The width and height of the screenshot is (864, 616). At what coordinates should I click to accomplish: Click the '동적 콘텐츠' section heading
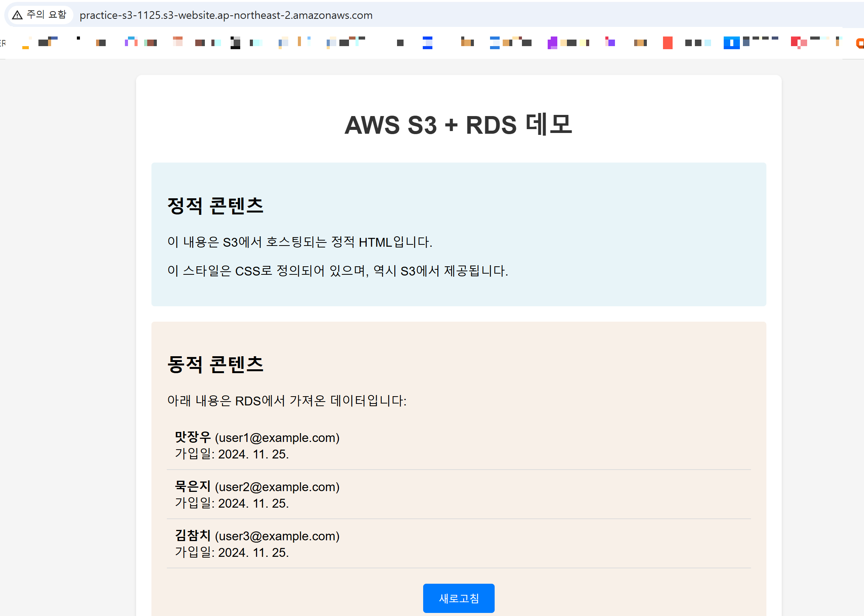tap(215, 364)
